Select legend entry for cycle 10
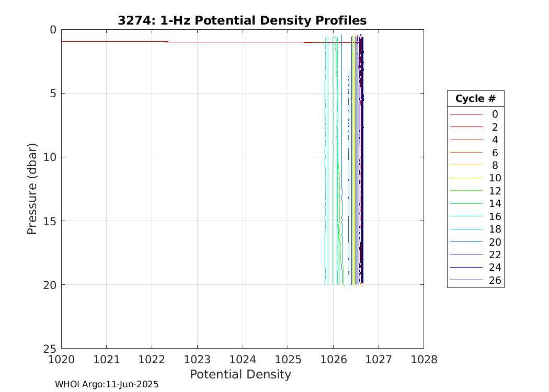This screenshot has width=549, height=392. point(475,178)
